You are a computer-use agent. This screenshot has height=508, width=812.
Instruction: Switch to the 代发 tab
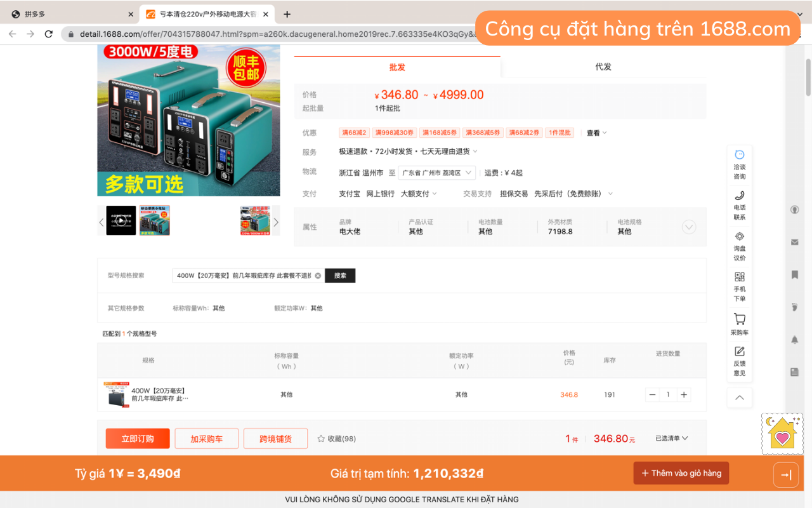[x=603, y=65]
